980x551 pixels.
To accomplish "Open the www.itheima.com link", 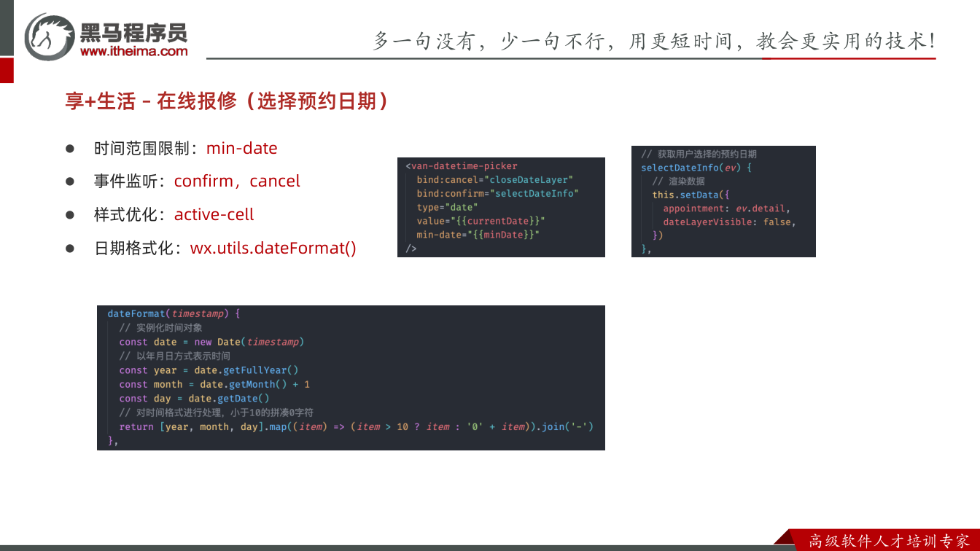I will [x=133, y=52].
